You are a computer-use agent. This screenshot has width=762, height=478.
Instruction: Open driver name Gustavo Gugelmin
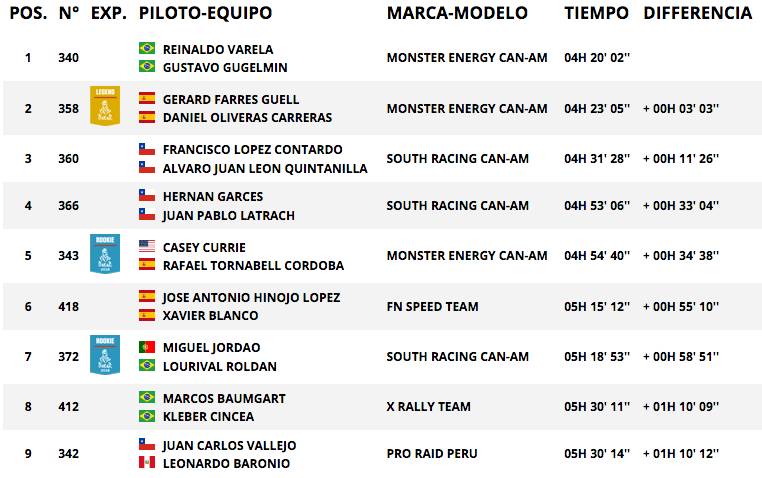[225, 68]
